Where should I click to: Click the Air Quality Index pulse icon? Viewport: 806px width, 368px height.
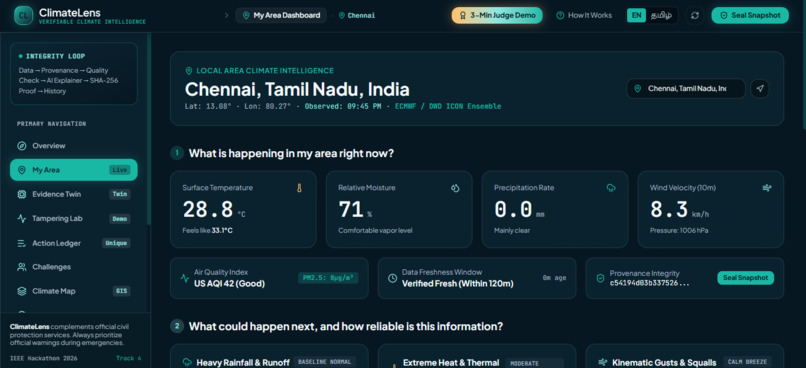(185, 279)
